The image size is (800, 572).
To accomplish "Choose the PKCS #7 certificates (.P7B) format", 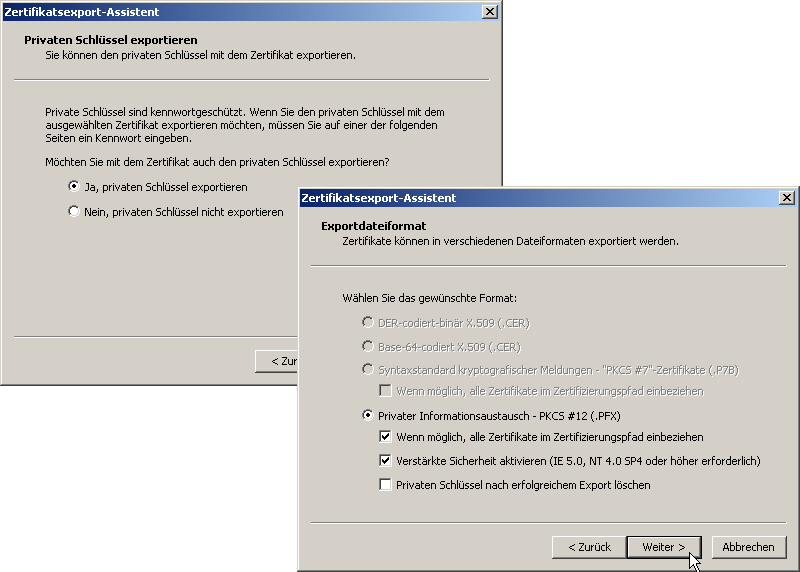I will click(368, 369).
